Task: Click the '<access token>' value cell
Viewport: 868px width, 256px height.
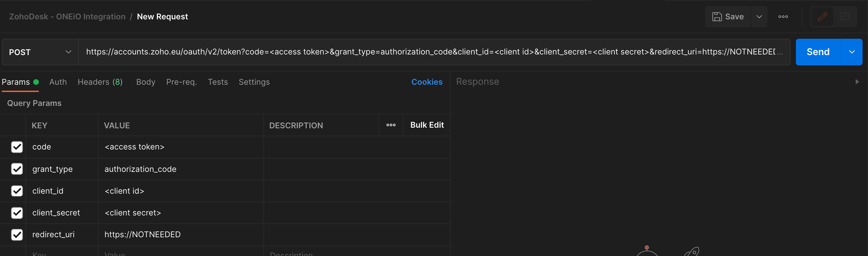Action: click(x=181, y=147)
